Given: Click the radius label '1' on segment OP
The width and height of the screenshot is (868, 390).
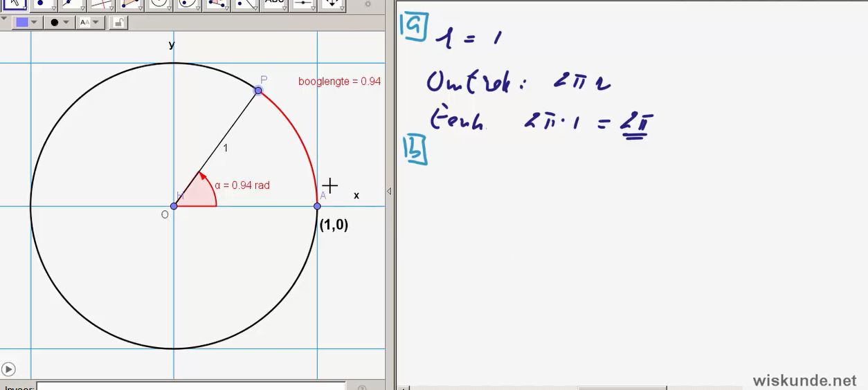Looking at the screenshot, I should (x=225, y=148).
